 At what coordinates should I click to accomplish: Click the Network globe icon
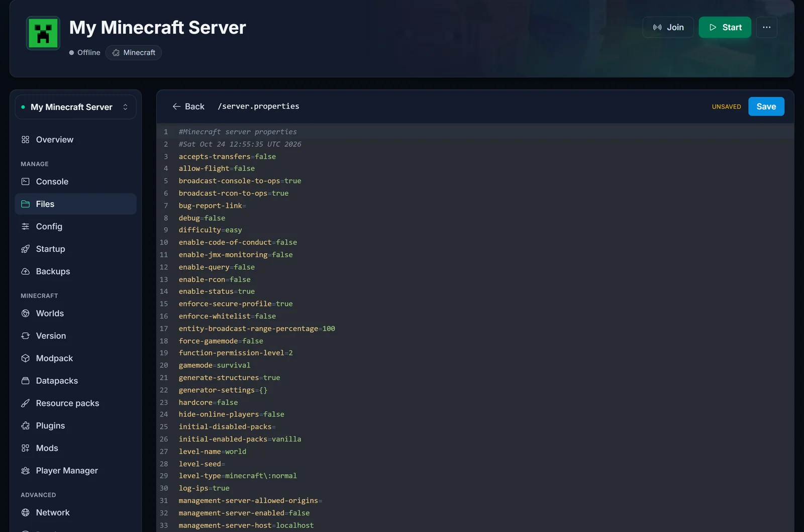pyautogui.click(x=26, y=512)
